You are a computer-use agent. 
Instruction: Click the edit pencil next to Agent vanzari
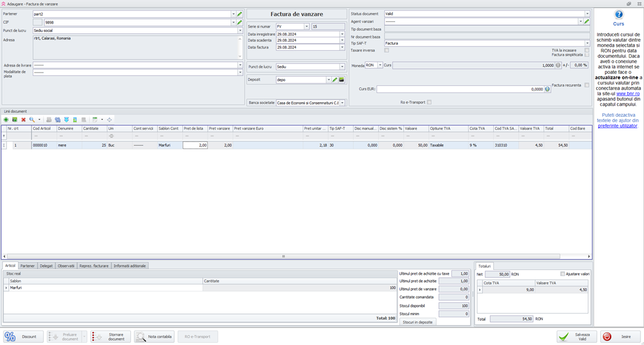(586, 21)
